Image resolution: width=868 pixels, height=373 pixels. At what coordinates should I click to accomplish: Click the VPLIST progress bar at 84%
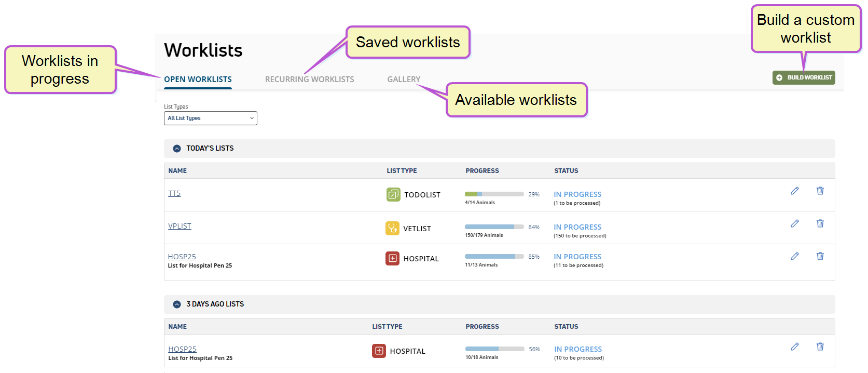[x=494, y=227]
